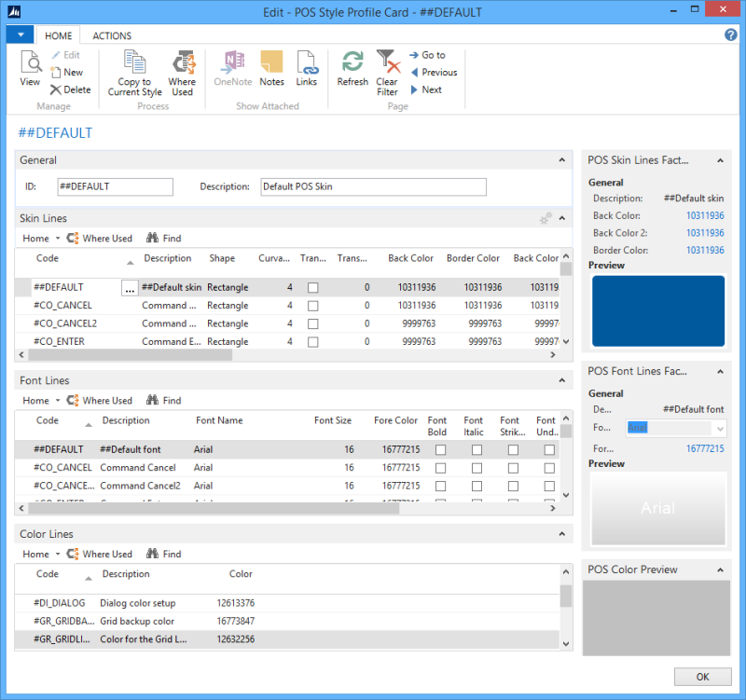Open the Notes attachment icon
The image size is (746, 700).
[271, 63]
